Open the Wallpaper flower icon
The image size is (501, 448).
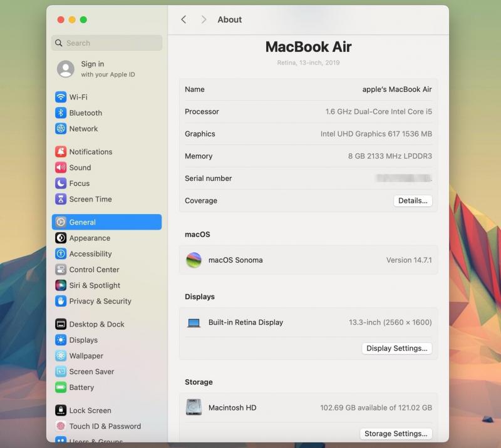[61, 356]
